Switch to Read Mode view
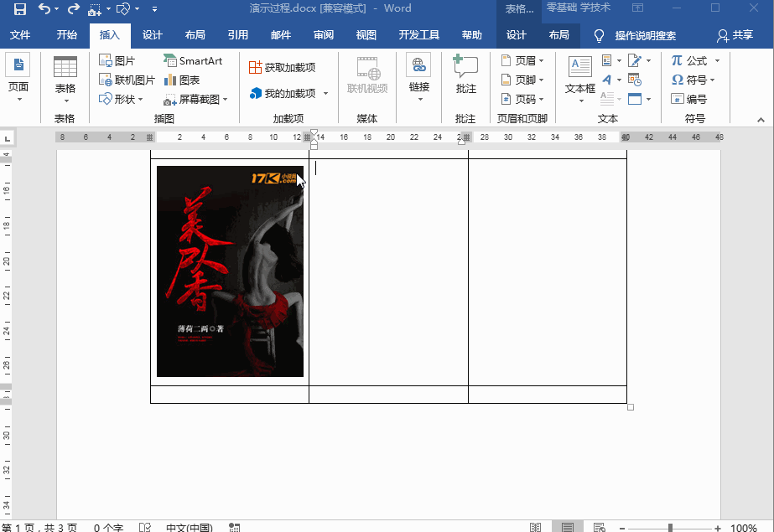The height and width of the screenshot is (532, 774). 535,528
